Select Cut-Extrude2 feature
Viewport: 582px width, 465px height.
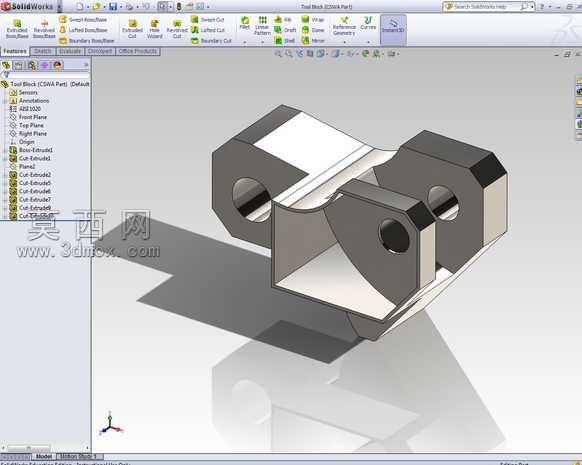coord(31,174)
